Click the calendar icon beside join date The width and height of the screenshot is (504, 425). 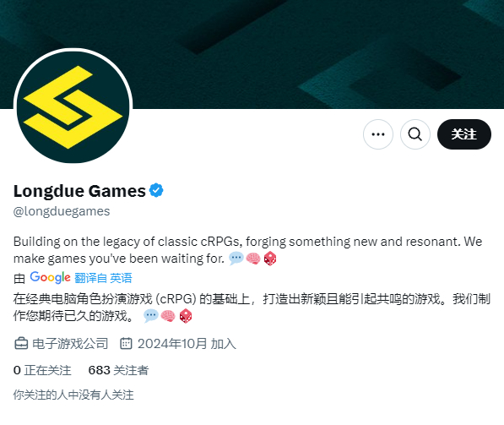point(126,344)
